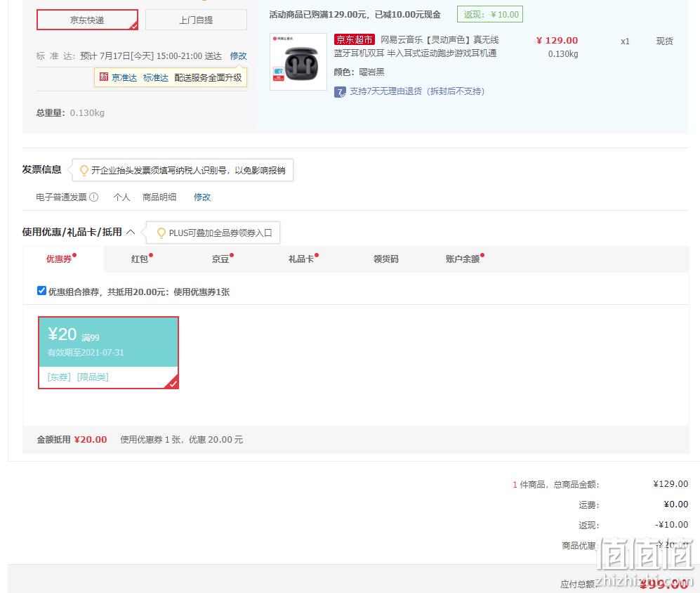Uncheck the 优惠组合推荐 checkbox
This screenshot has height=593, width=700.
[41, 291]
